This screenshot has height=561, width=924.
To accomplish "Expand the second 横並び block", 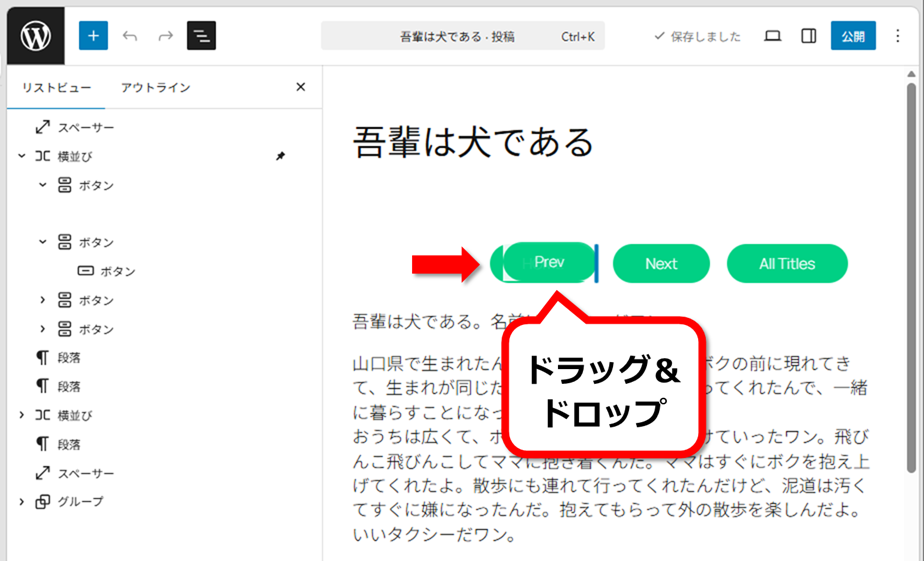I will click(x=21, y=415).
